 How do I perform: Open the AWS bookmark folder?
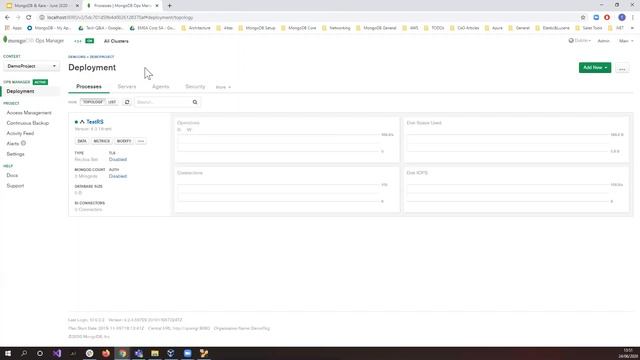pos(411,28)
